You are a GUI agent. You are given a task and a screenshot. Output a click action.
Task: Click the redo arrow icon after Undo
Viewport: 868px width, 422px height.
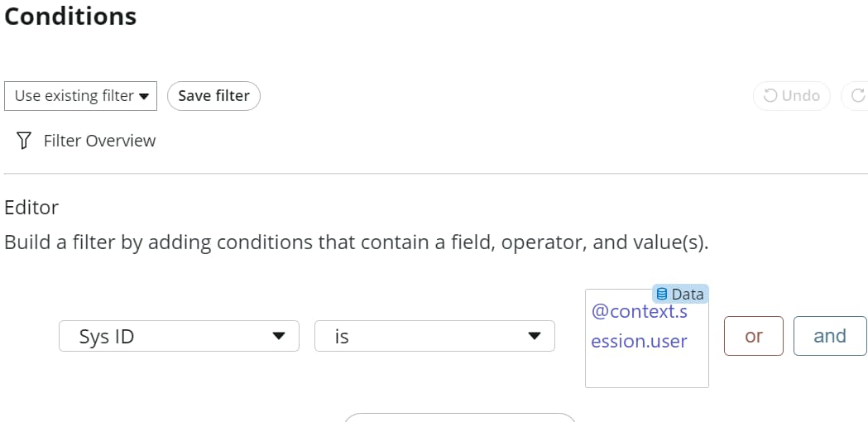[x=858, y=96]
